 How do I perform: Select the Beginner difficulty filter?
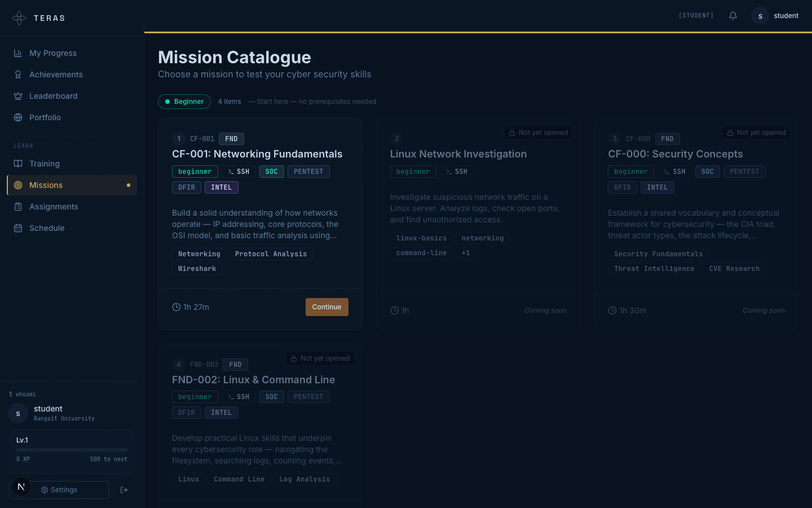coord(184,102)
